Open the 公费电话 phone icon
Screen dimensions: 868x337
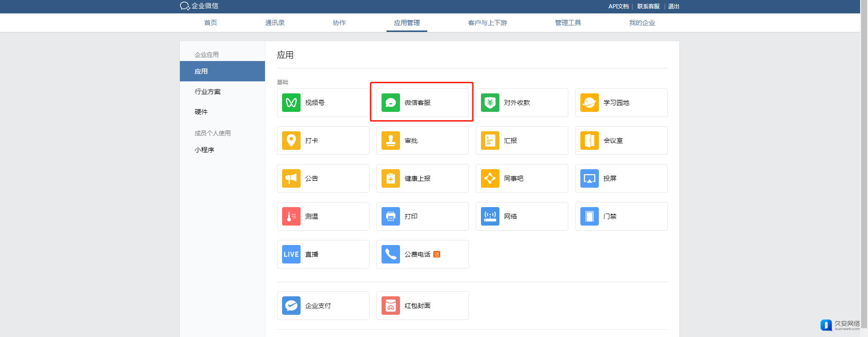coord(391,254)
